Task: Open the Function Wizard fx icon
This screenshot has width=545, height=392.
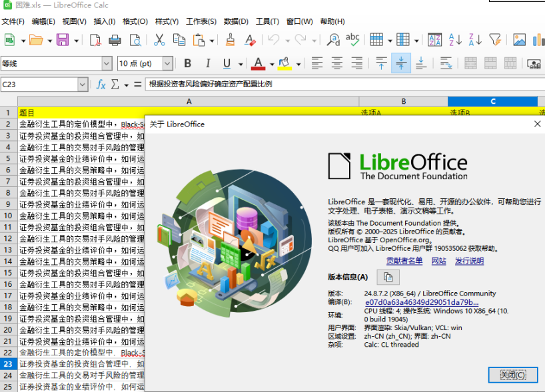Action: [101, 85]
